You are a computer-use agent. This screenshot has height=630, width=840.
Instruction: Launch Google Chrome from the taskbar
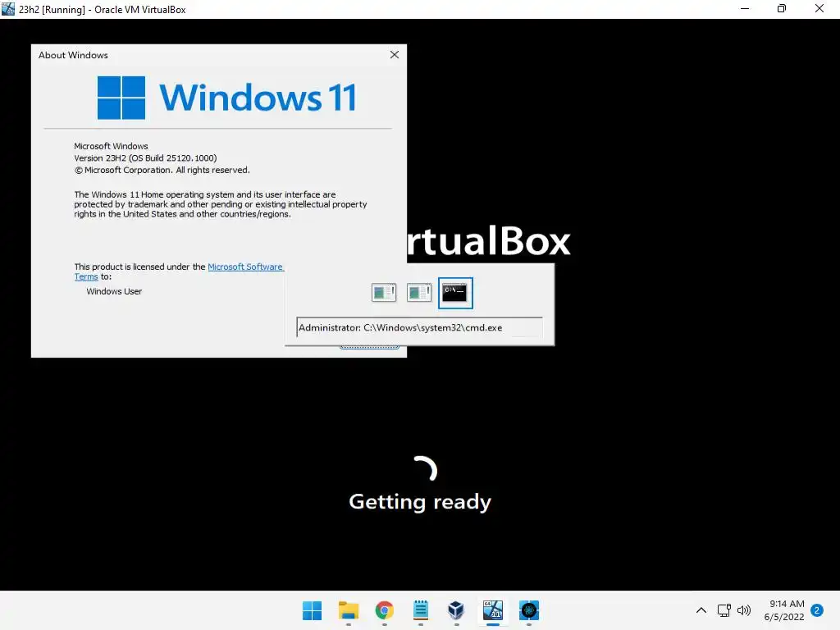pyautogui.click(x=384, y=610)
